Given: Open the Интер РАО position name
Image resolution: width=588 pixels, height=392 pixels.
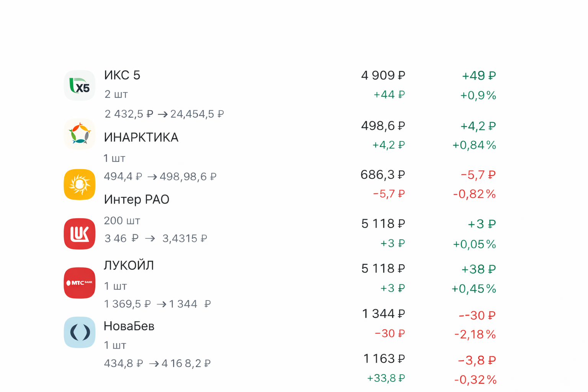Looking at the screenshot, I should coord(136,199).
